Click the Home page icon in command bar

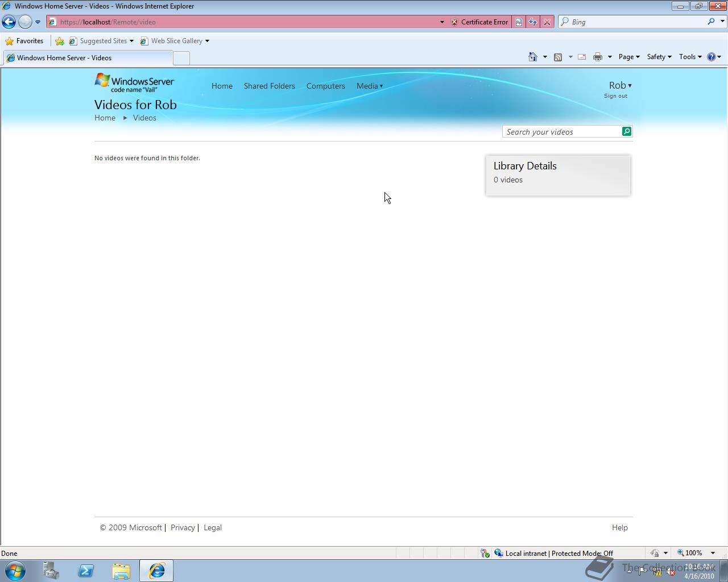coord(533,57)
